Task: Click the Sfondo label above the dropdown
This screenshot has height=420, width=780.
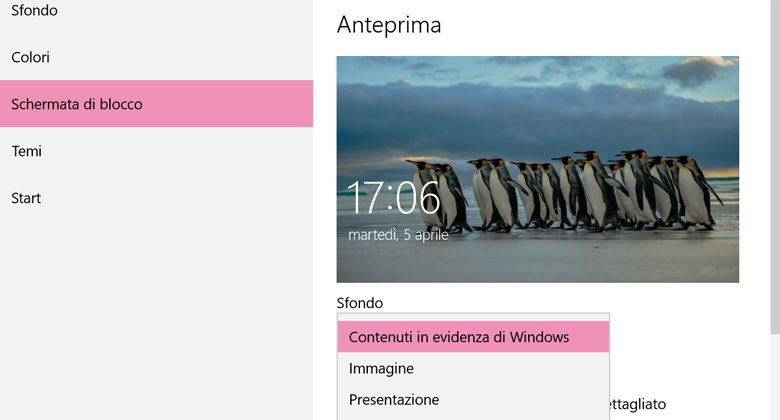Action: pyautogui.click(x=360, y=303)
